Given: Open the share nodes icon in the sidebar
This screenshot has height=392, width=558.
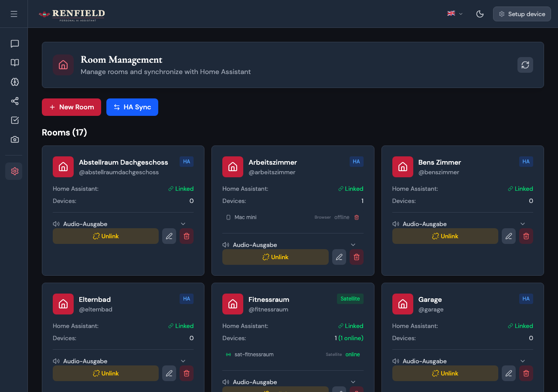Looking at the screenshot, I should pyautogui.click(x=15, y=101).
